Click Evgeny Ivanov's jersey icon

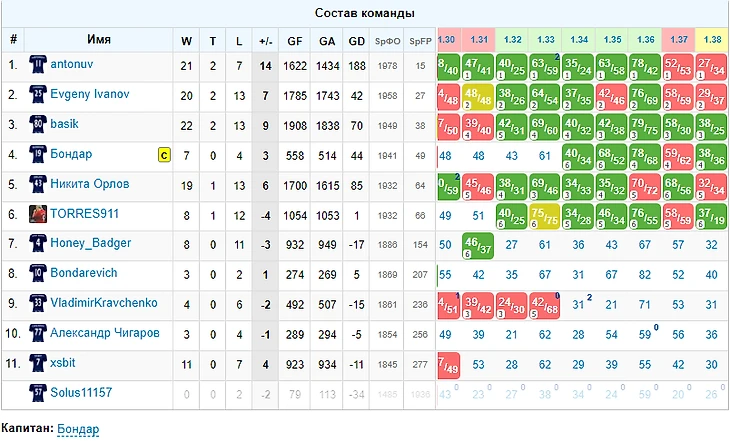point(38,94)
